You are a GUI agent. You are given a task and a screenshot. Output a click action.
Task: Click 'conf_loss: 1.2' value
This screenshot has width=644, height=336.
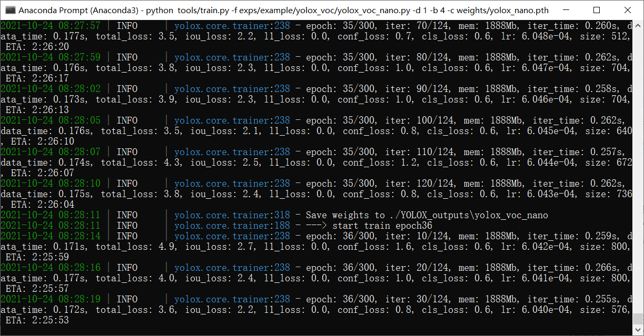[x=380, y=162]
